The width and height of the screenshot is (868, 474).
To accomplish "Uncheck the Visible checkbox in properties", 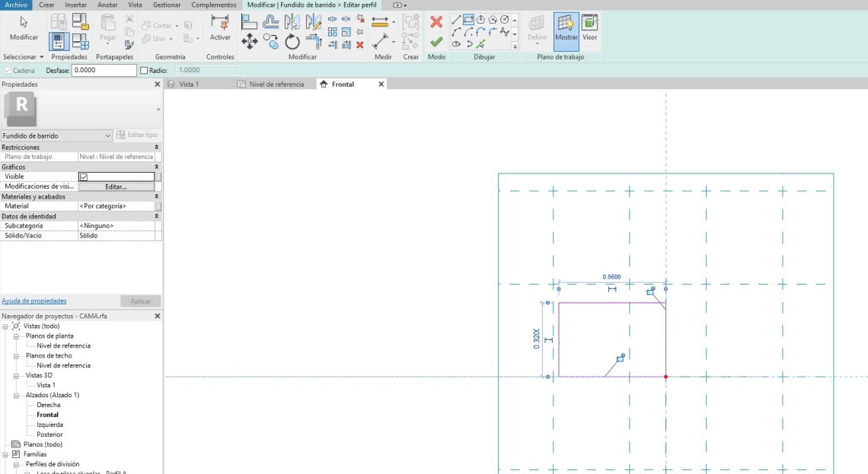I will pyautogui.click(x=84, y=177).
